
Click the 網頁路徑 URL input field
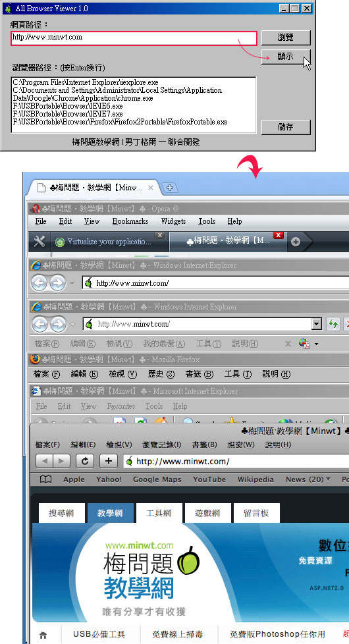(x=134, y=38)
